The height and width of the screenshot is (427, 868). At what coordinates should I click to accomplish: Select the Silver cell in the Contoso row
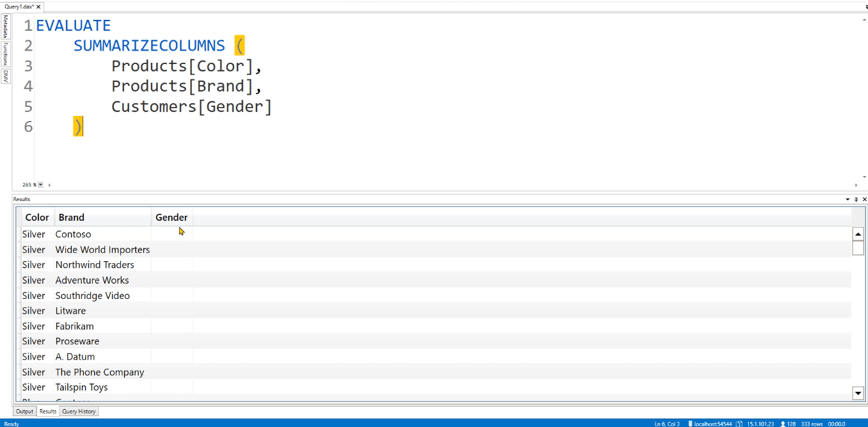37,234
